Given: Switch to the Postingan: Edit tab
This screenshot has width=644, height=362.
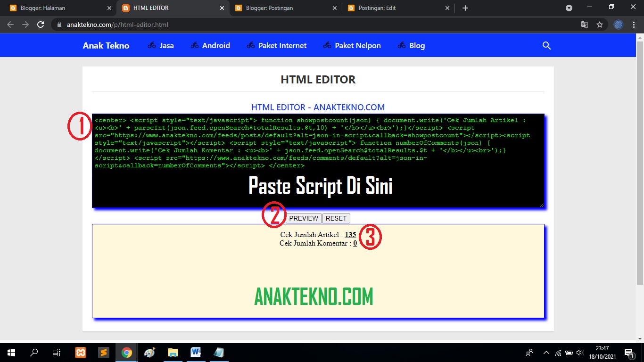Looking at the screenshot, I should pyautogui.click(x=398, y=8).
